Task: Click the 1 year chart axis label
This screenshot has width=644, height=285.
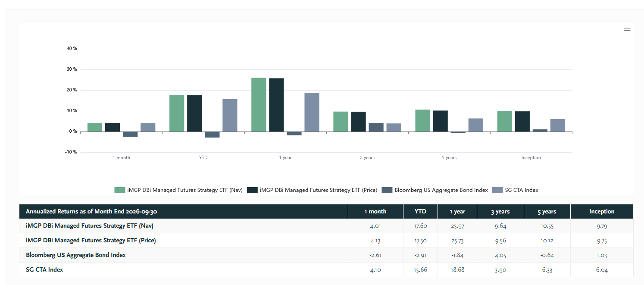Action: (285, 158)
